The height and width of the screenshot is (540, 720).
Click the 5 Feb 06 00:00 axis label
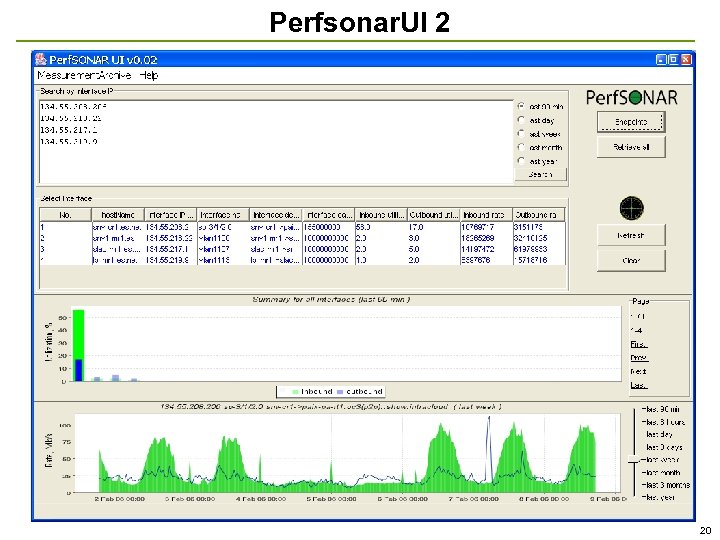pos(331,499)
